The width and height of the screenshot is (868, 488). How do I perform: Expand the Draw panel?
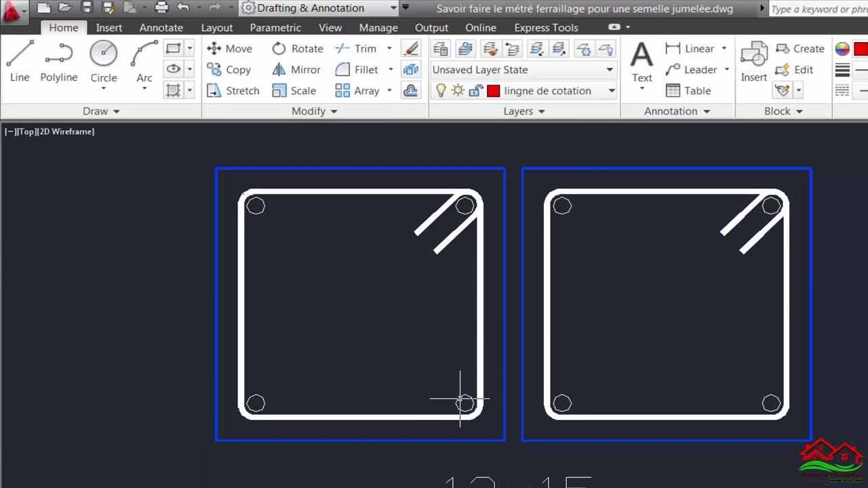pos(101,111)
